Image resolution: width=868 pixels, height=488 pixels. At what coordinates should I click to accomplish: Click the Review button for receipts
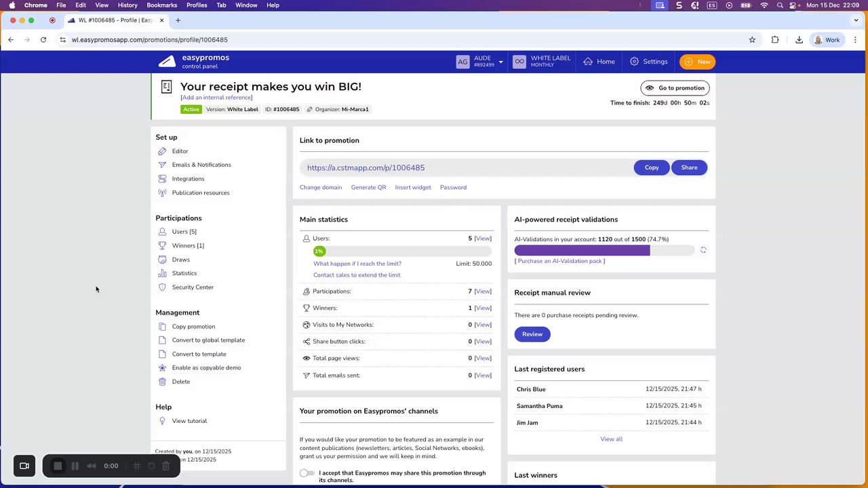coord(532,334)
